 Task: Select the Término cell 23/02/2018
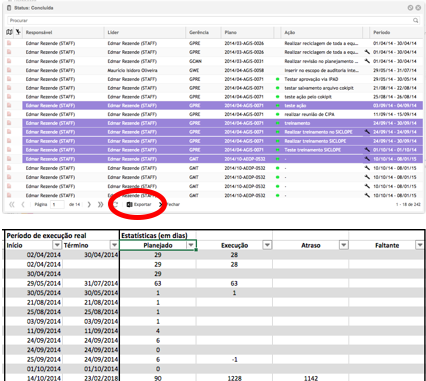pos(91,378)
